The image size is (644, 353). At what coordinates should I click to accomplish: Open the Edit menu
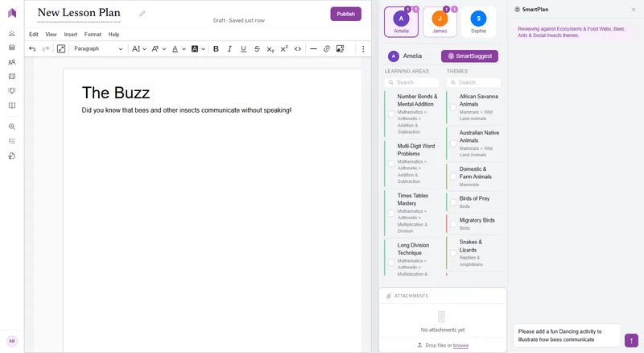coord(34,35)
